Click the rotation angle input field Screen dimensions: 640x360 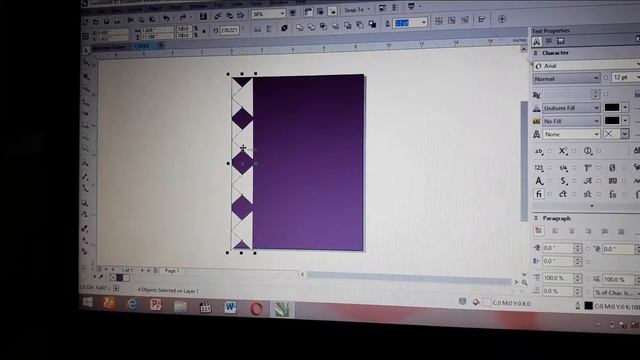point(229,30)
